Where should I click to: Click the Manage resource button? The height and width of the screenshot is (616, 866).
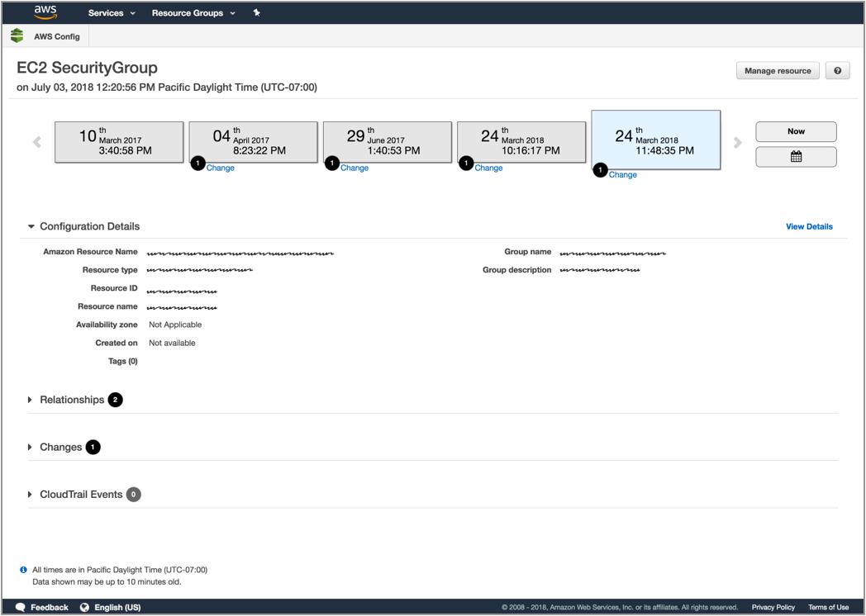click(778, 71)
